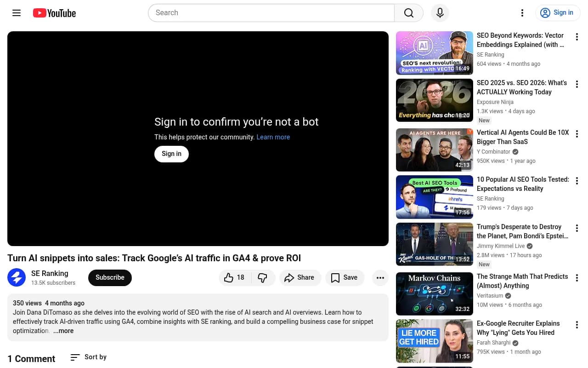Open Vertical AI Agents video thumbnail

click(x=434, y=150)
